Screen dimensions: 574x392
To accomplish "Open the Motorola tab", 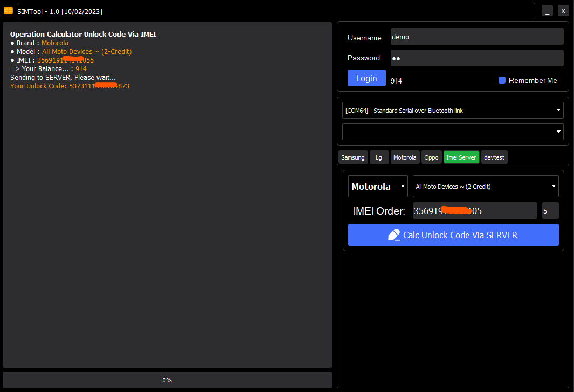I will 405,157.
